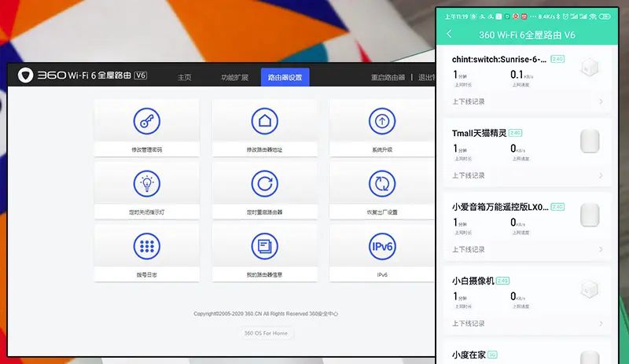Switch to the 主页 tab
Image resolution: width=629 pixels, height=364 pixels.
click(x=185, y=78)
